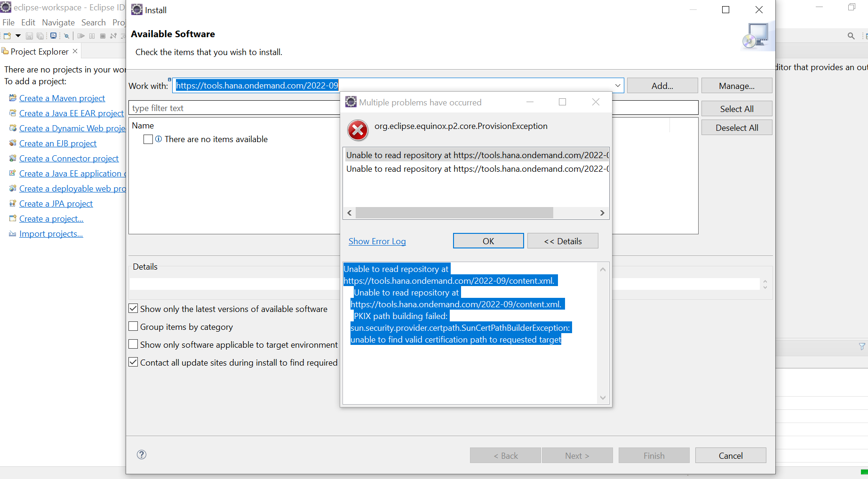The width and height of the screenshot is (868, 479).
Task: Click the New wizard toolbar icon
Action: [7, 36]
